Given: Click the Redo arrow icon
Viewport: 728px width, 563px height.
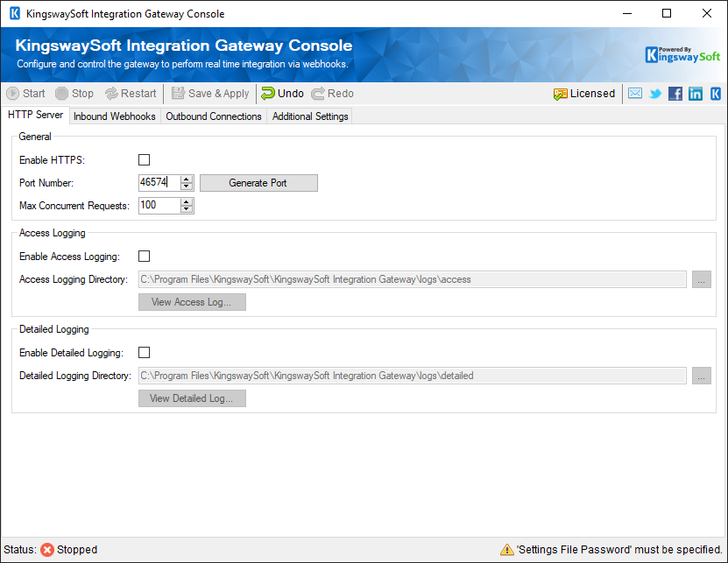Looking at the screenshot, I should click(x=318, y=94).
